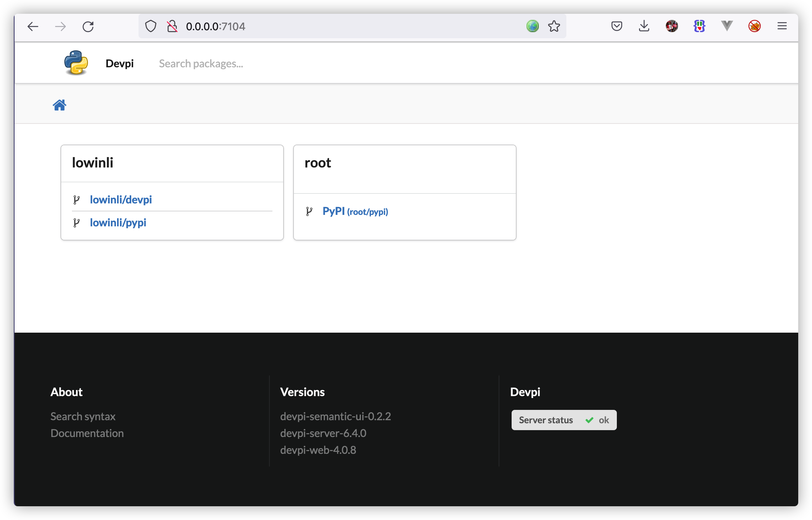
Task: Click the Devpi title in header
Action: pos(119,63)
